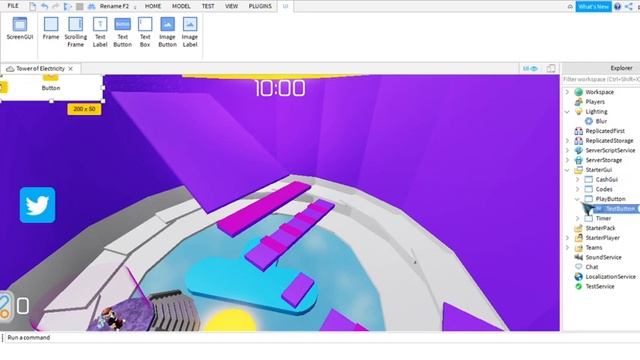The image size is (640, 360).
Task: Expand the Teams node
Action: click(567, 247)
